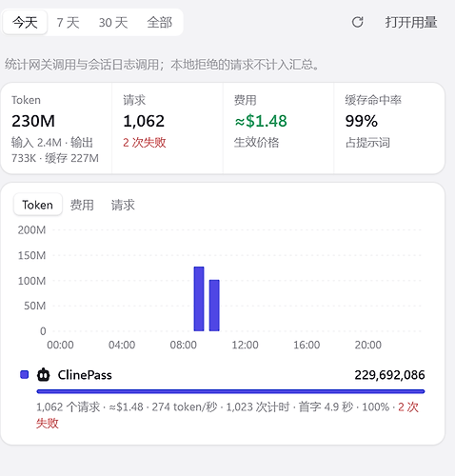The width and height of the screenshot is (455, 476).
Task: Click the 100M axis label
Action: click(x=31, y=281)
